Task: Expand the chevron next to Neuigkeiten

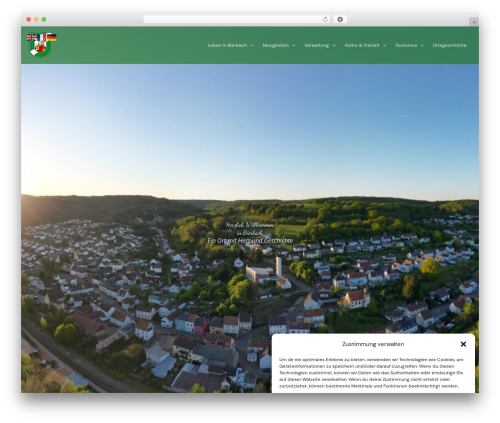Action: click(294, 46)
